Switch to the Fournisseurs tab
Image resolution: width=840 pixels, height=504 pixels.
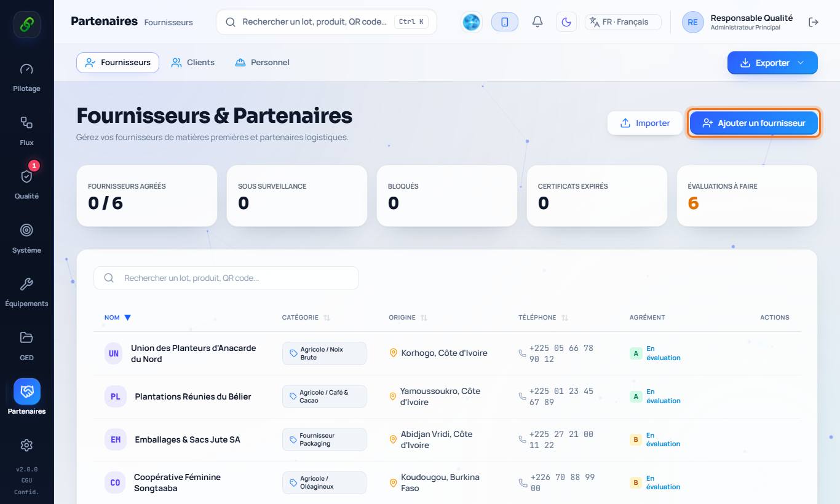click(117, 63)
